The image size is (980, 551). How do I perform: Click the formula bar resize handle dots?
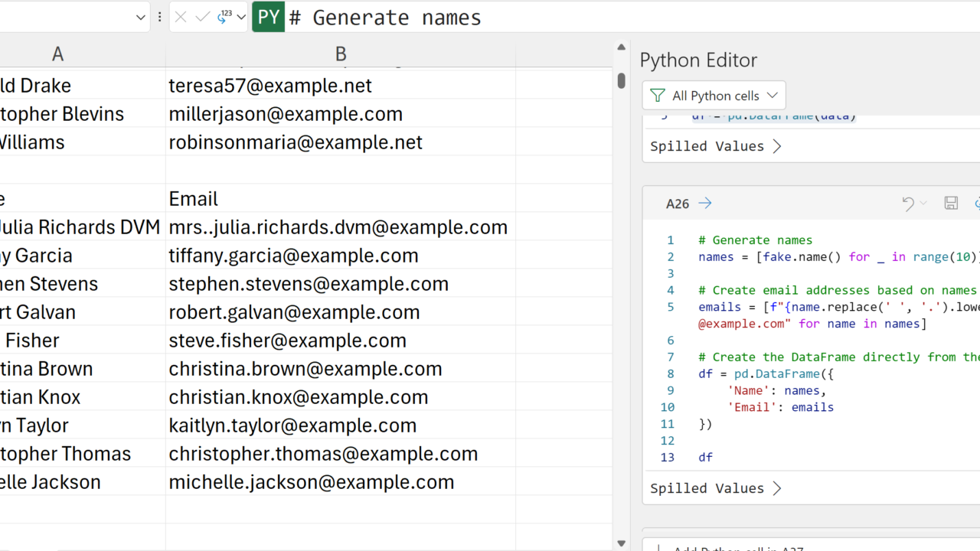click(x=159, y=17)
